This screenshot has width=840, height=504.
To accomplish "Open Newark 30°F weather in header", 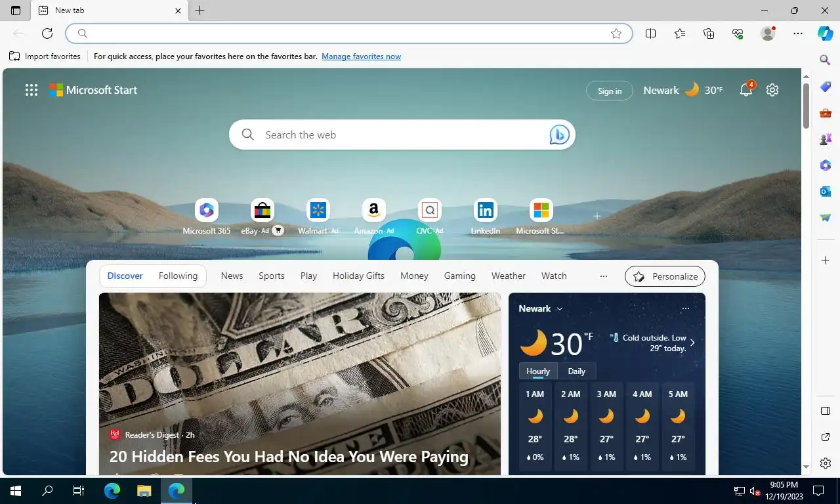I will click(x=682, y=90).
